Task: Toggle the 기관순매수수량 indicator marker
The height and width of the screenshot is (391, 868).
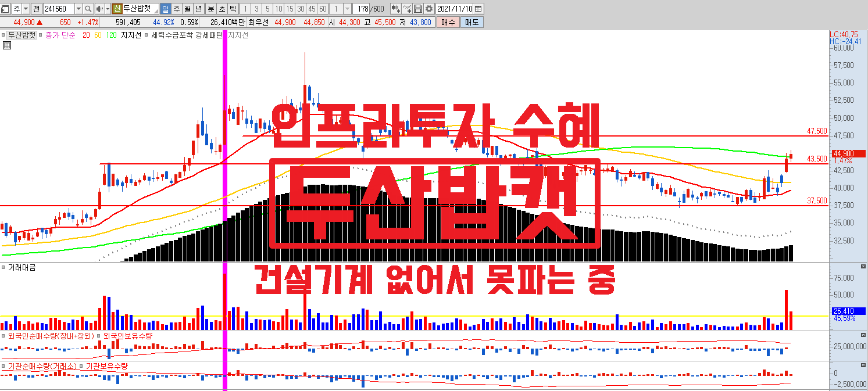Action: (3, 367)
